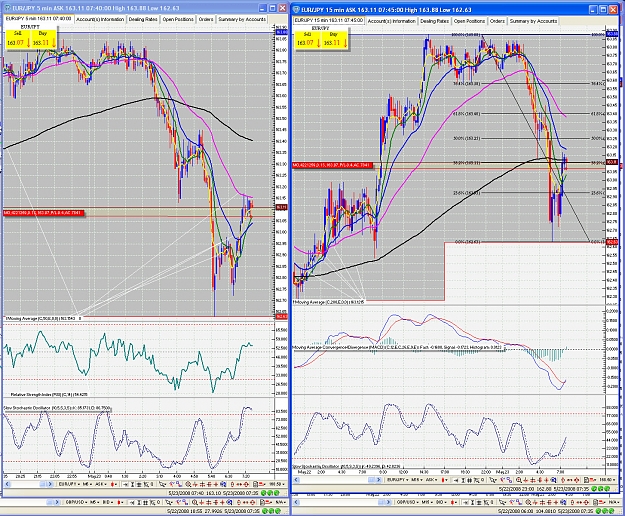Image resolution: width=625 pixels, height=516 pixels.
Task: Click the horizontal arrows icon in 5 min toolbar
Action: click(x=239, y=484)
